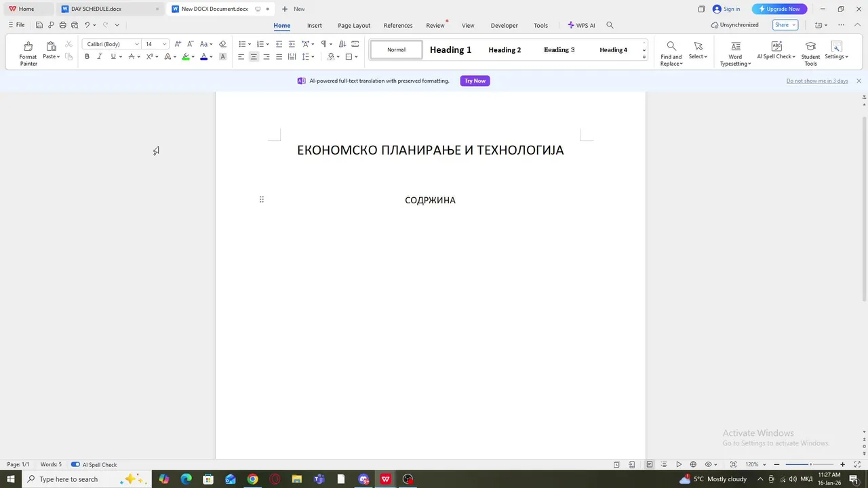Click the Upgrade Now button
The image size is (868, 488).
tap(779, 9)
